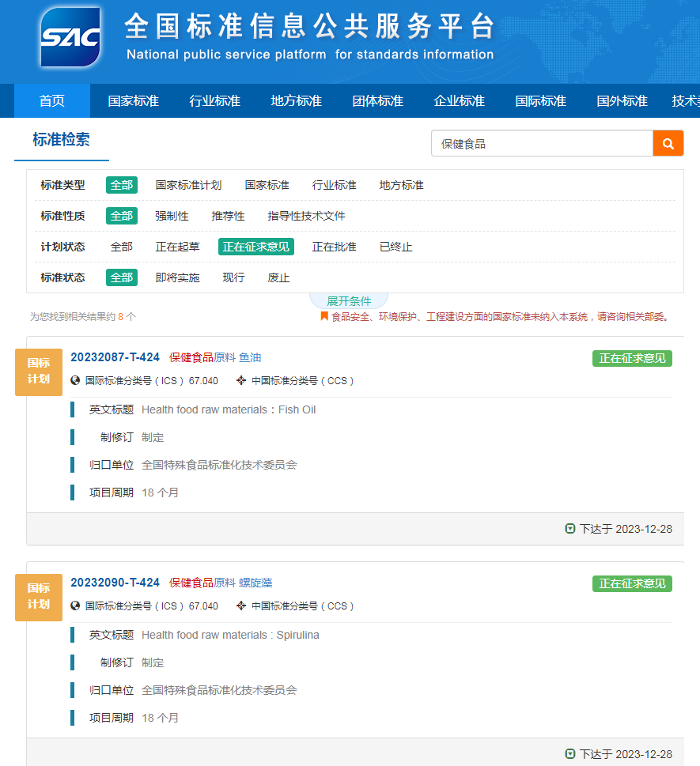Open plan 20232090-T-424 Spirulina link
Image resolution: width=700 pixels, height=766 pixels.
(115, 583)
